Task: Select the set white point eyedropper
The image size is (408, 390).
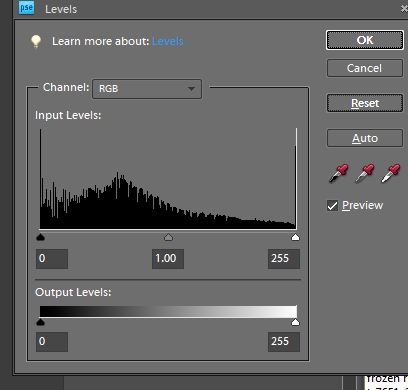Action: (x=391, y=173)
